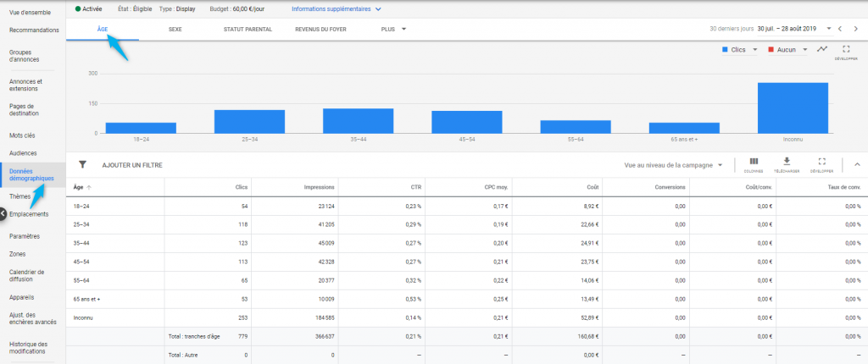868x364 pixels.
Task: Collapse table panel with up chevron
Action: click(x=858, y=164)
